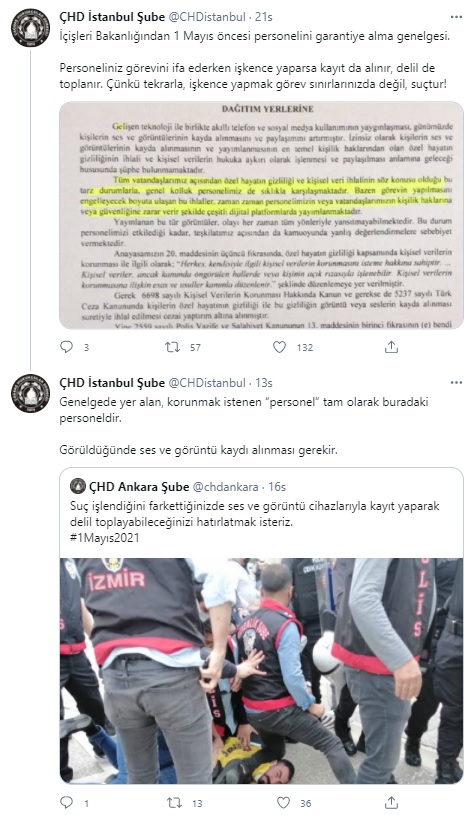Open ÇHD İstanbul Şube avatar on first tweet
The height and width of the screenshot is (815, 474).
point(31,28)
